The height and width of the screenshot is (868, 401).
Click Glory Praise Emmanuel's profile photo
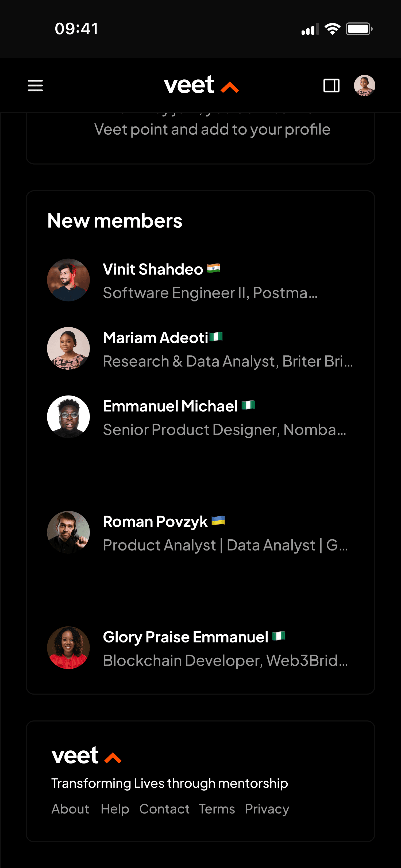click(68, 648)
